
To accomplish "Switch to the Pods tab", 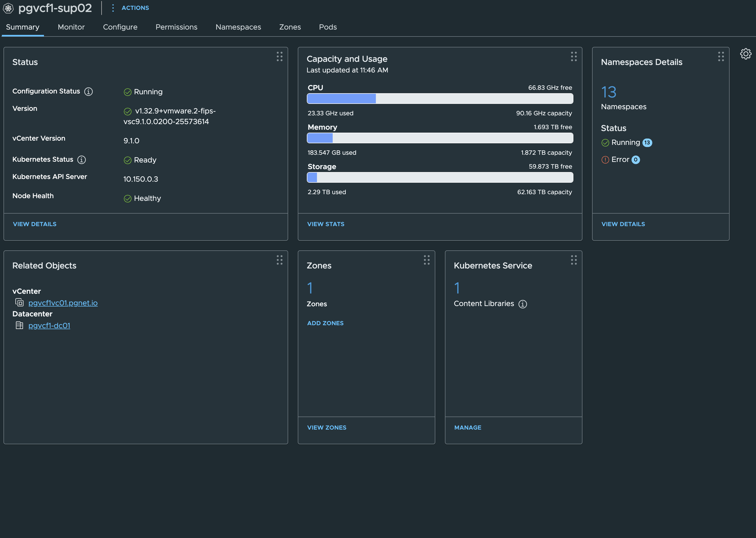I will pyautogui.click(x=328, y=27).
